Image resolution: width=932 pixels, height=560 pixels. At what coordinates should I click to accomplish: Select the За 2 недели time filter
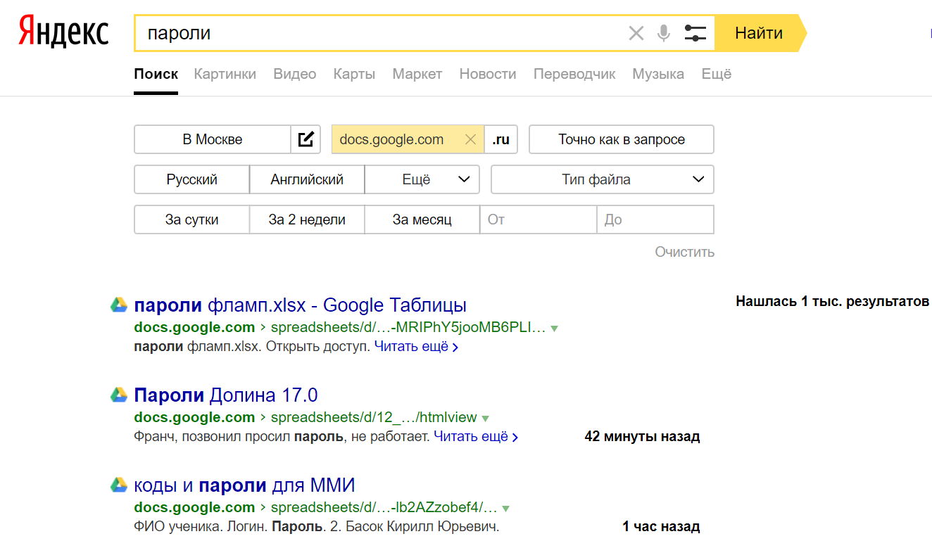point(307,219)
